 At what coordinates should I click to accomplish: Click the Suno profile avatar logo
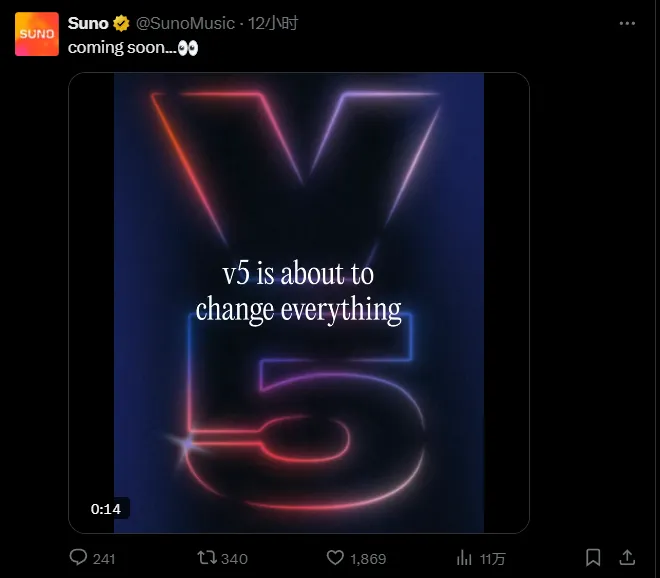[37, 33]
